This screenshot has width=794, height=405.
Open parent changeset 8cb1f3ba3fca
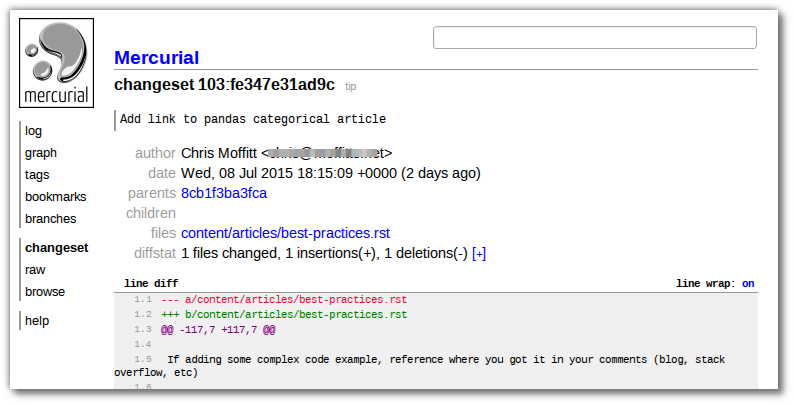224,193
